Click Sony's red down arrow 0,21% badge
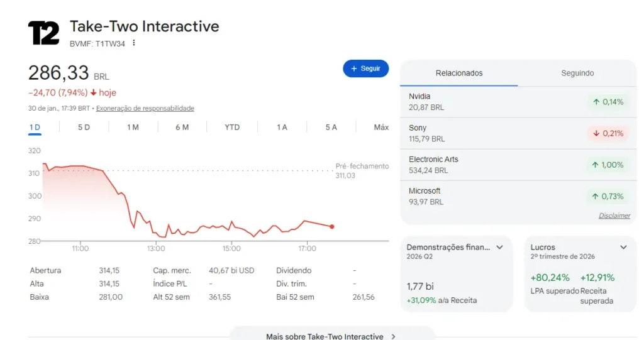 click(608, 133)
